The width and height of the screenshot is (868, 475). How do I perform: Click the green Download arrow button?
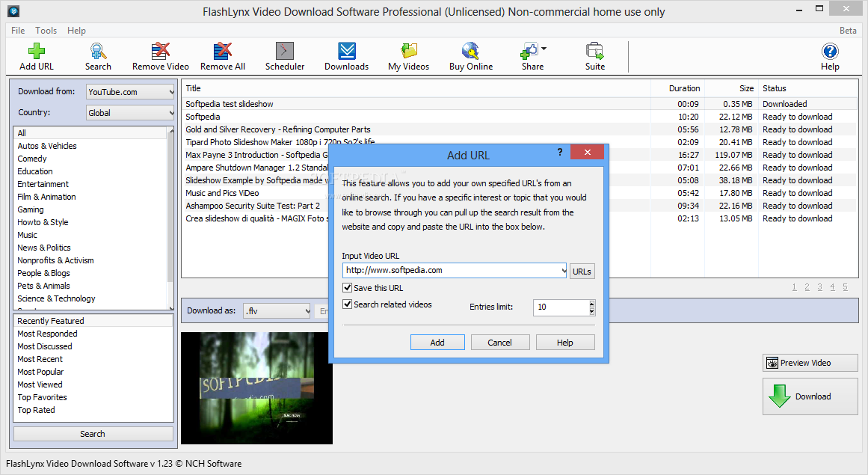pyautogui.click(x=810, y=396)
